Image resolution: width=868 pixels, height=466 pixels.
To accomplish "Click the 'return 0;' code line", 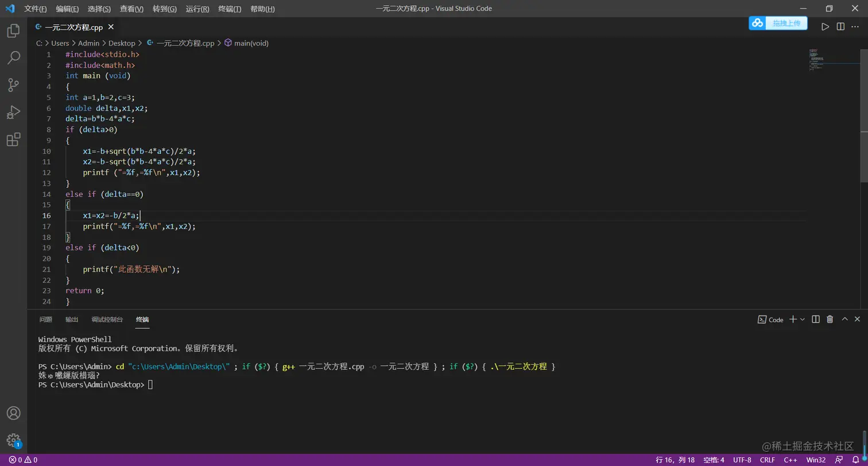I will (85, 291).
